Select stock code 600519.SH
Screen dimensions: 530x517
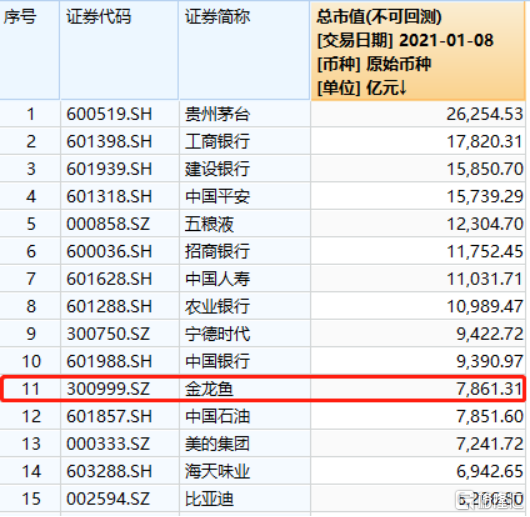(109, 114)
